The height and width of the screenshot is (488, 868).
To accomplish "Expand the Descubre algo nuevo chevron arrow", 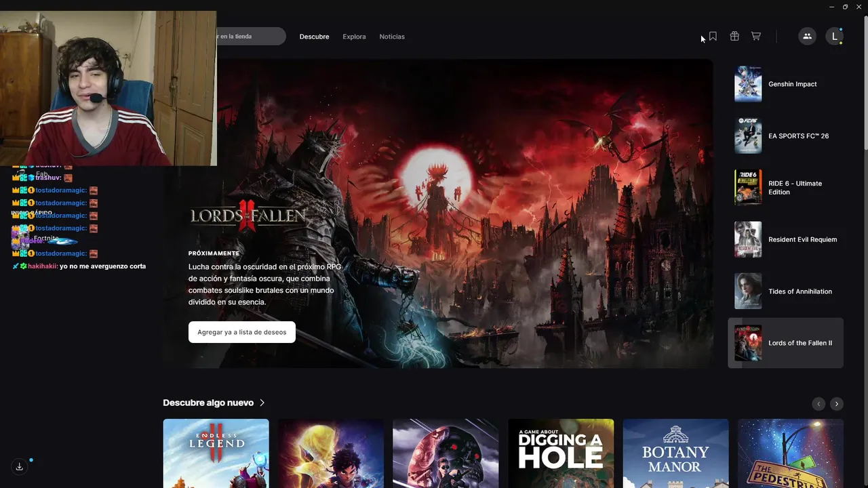I will pyautogui.click(x=262, y=403).
